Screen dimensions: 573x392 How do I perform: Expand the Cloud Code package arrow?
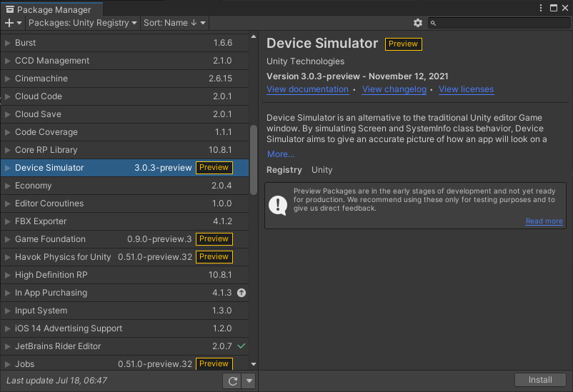[7, 96]
